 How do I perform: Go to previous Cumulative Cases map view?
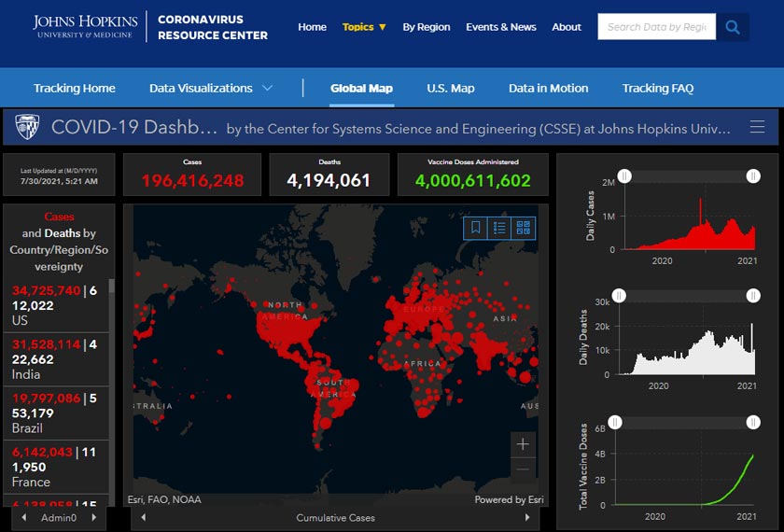click(x=143, y=517)
